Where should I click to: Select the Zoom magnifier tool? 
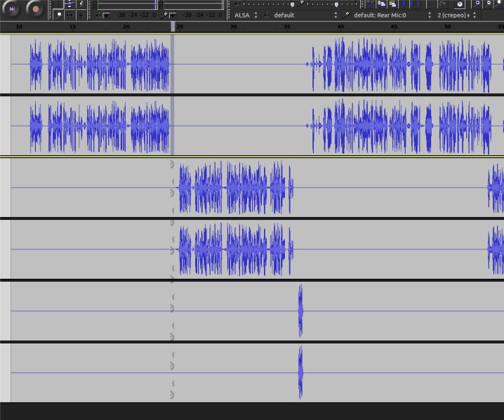(58, 15)
